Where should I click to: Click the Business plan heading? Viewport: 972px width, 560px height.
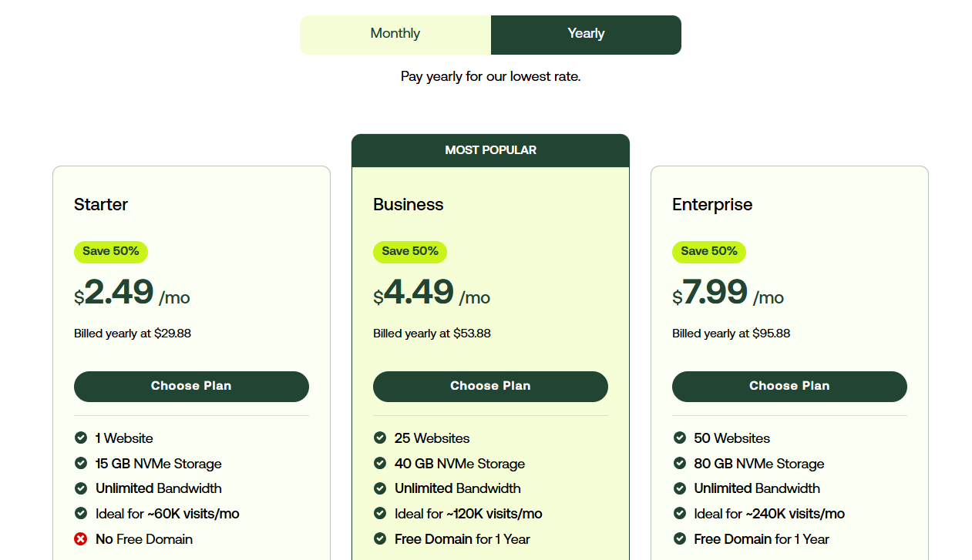[409, 205]
